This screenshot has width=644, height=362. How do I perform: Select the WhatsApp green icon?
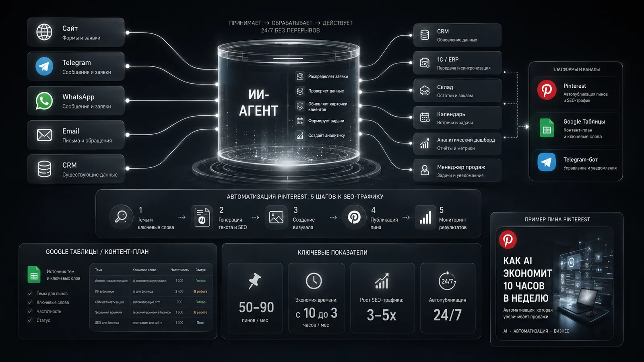pos(44,101)
